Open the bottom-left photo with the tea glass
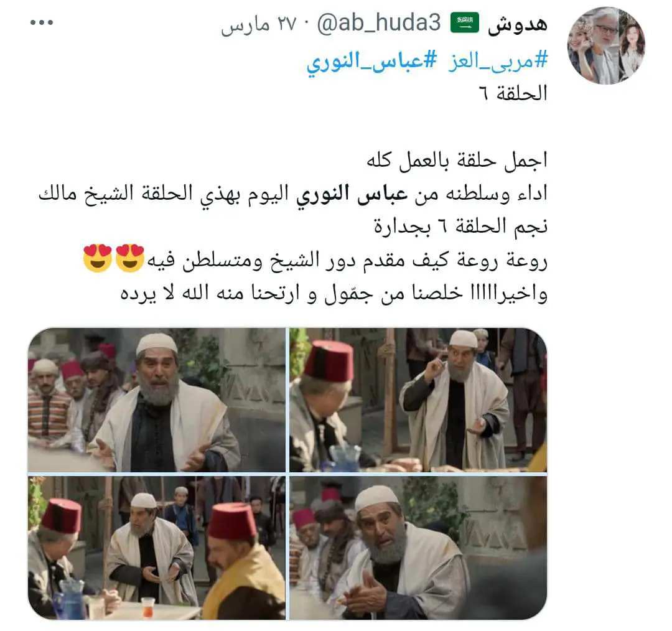The width and height of the screenshot is (672, 631). [157, 548]
